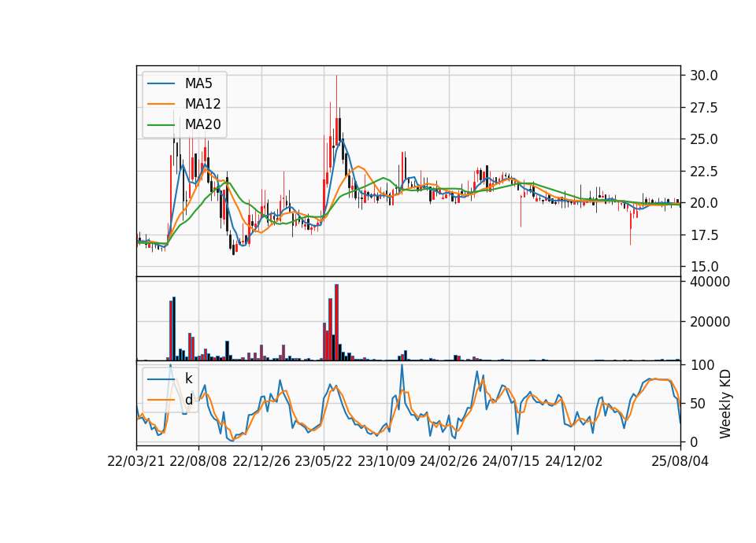Click the MA12 legend label
Viewport: 756px width, 543px height.
(x=202, y=104)
